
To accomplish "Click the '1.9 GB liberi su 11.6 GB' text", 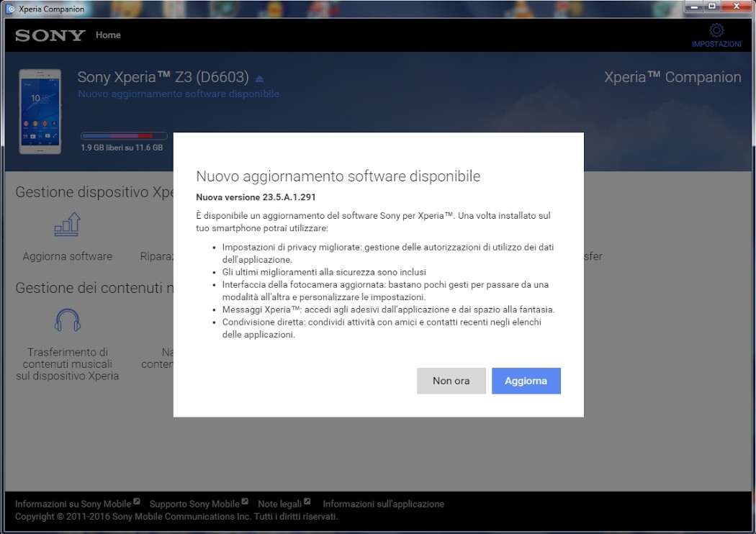I will click(x=122, y=148).
